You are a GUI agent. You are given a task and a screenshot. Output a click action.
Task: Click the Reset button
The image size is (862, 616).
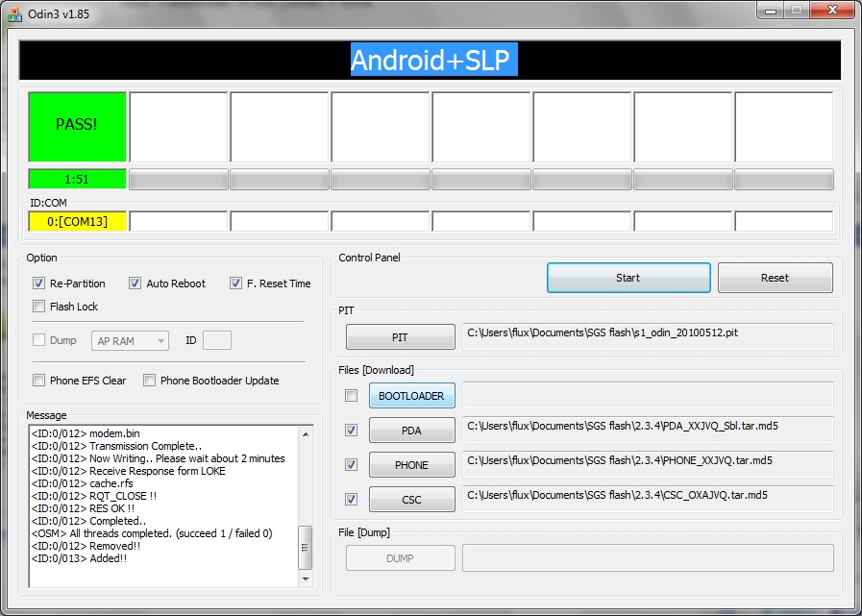776,278
